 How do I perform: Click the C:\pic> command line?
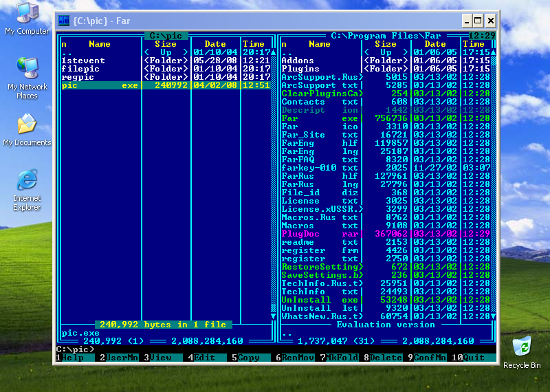pos(276,349)
